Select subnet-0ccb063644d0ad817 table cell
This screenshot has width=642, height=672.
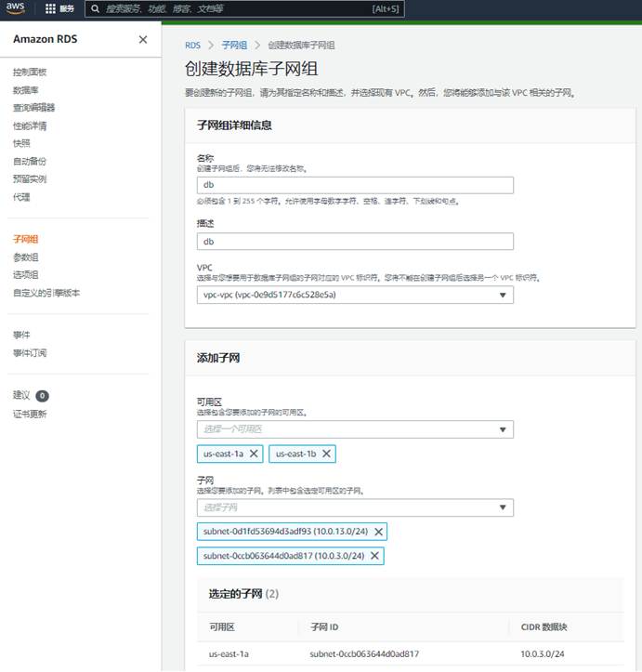(x=364, y=654)
